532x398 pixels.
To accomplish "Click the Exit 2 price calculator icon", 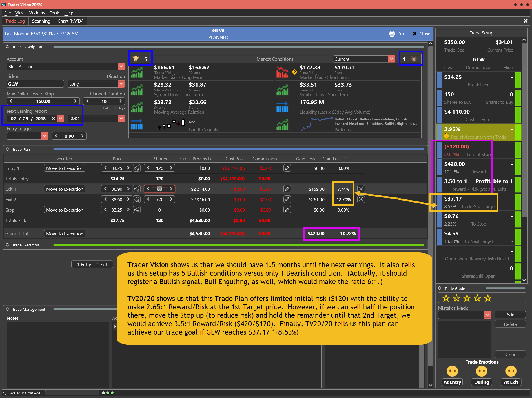I will click(x=137, y=199).
